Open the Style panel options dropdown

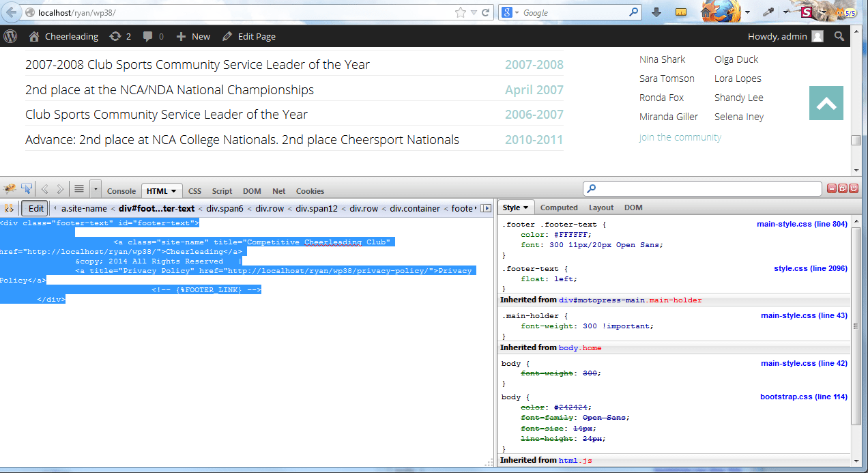526,208
